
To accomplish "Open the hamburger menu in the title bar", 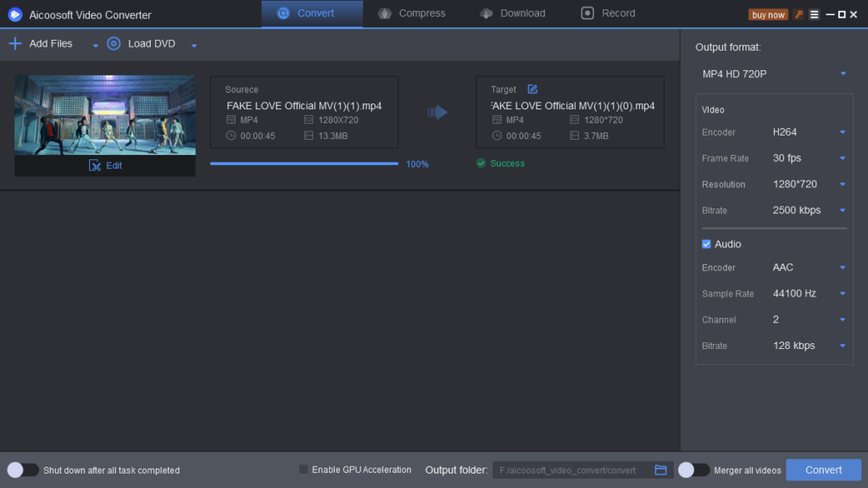I will [813, 14].
